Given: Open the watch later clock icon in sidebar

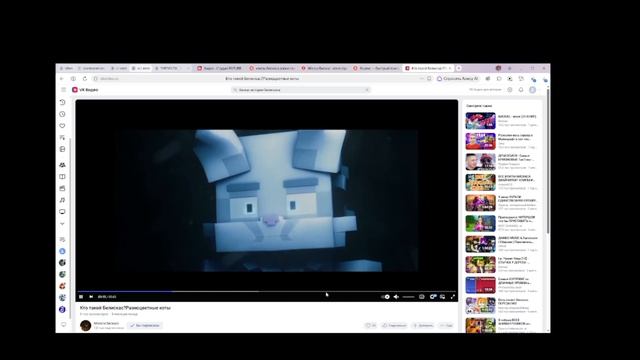Looking at the screenshot, I should pos(62,114).
